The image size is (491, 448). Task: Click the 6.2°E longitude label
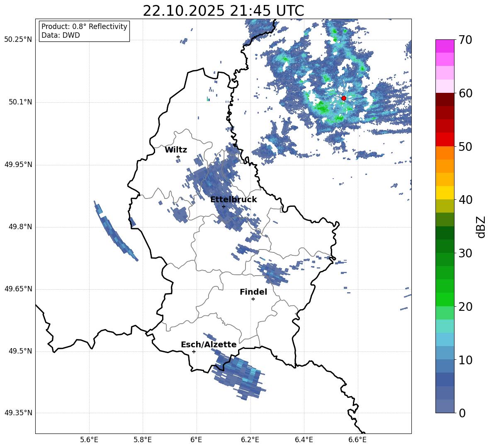[x=250, y=440]
